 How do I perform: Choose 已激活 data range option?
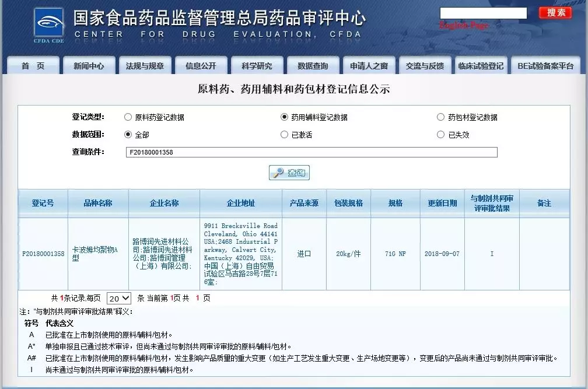[284, 135]
